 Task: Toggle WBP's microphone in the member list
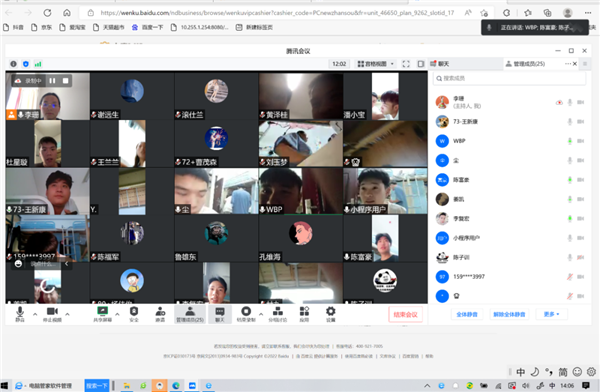(x=570, y=141)
